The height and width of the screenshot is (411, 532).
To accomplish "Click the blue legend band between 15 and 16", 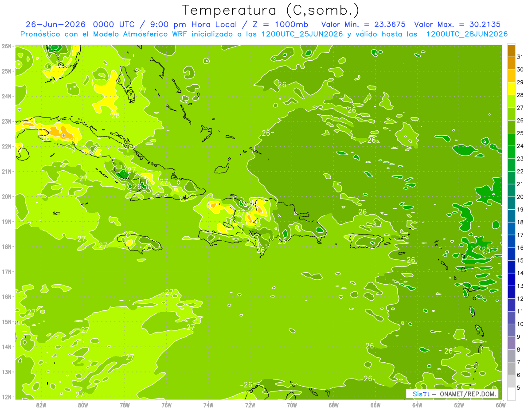I will [511, 254].
